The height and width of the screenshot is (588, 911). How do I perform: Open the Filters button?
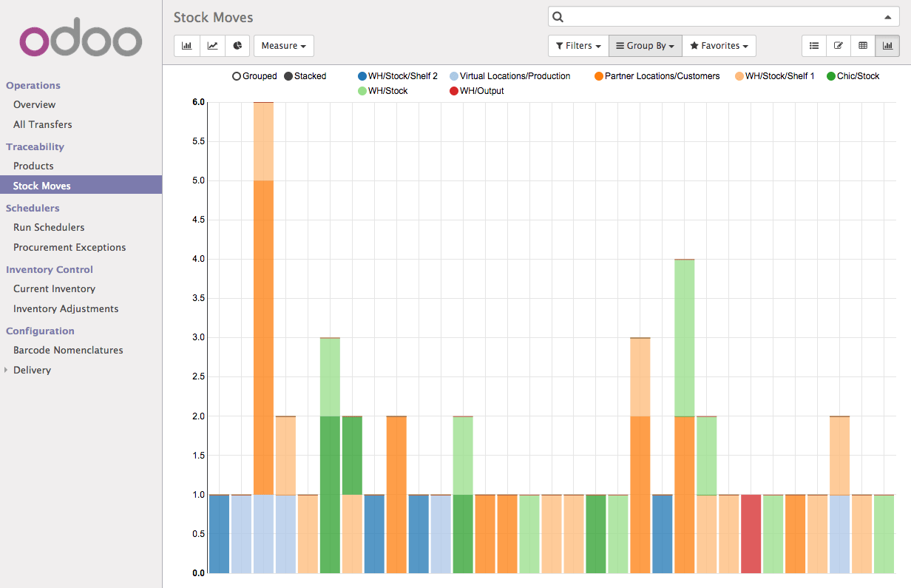point(578,46)
